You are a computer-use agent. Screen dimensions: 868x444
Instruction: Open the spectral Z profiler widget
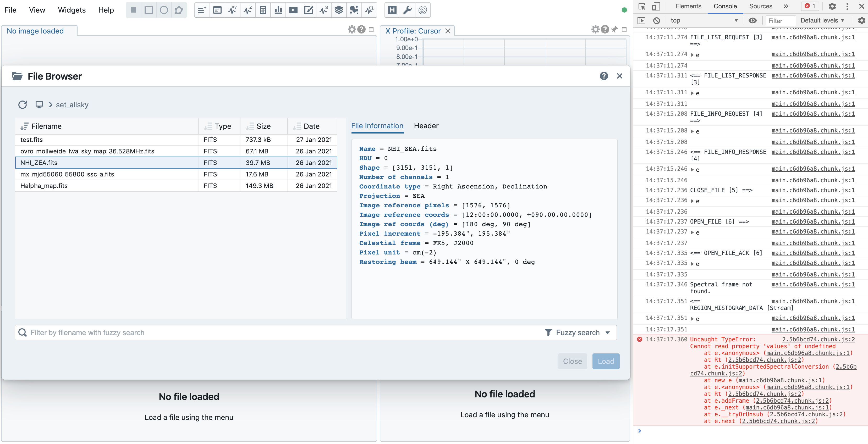(x=248, y=10)
